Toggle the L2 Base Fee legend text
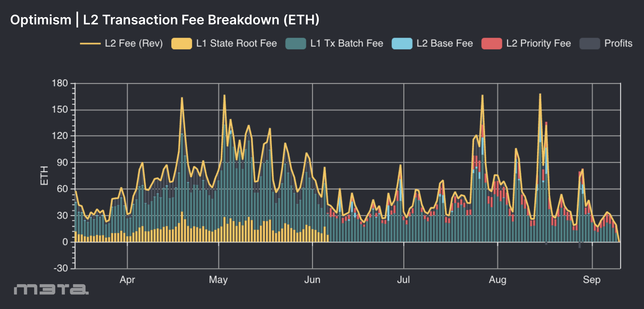The height and width of the screenshot is (309, 644). click(x=444, y=44)
